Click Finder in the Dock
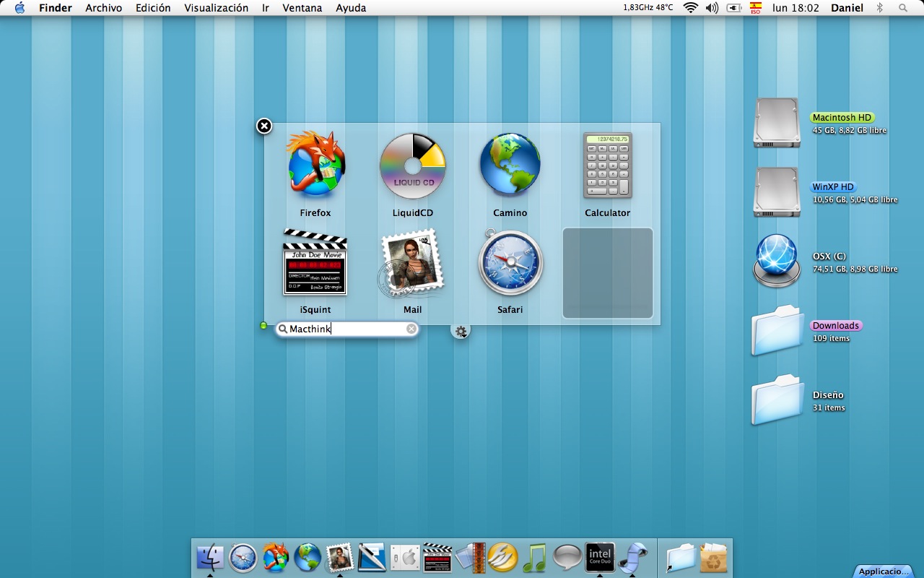924x578 pixels. coord(210,558)
